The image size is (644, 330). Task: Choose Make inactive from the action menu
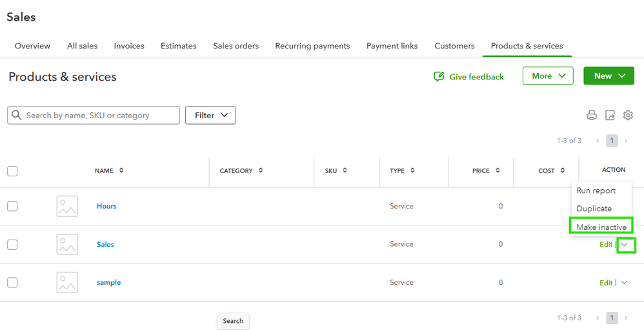click(601, 227)
